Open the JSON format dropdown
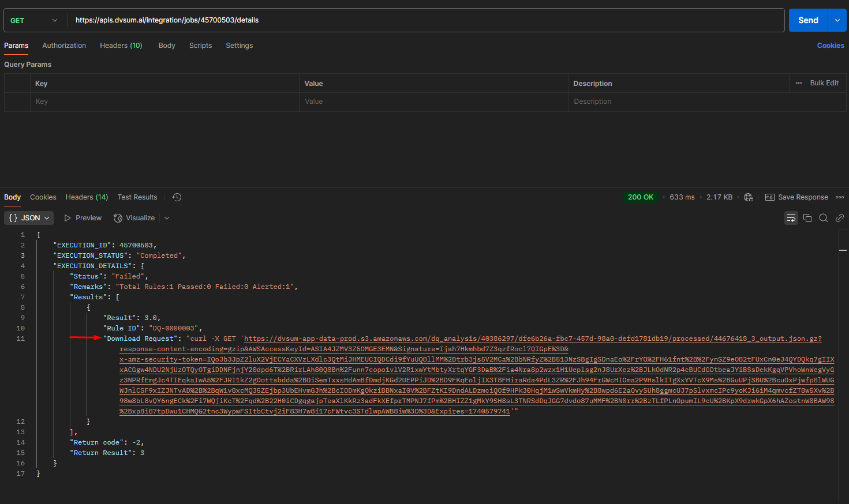849x504 pixels. click(x=29, y=218)
